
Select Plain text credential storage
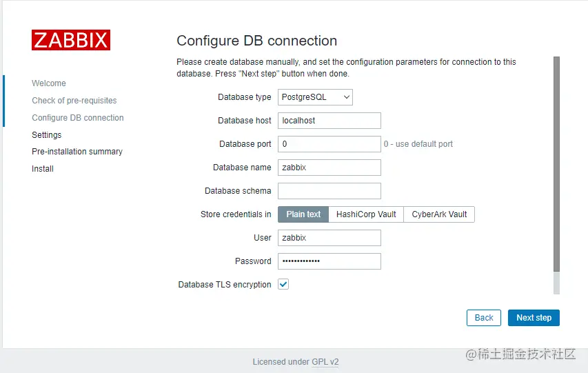303,214
